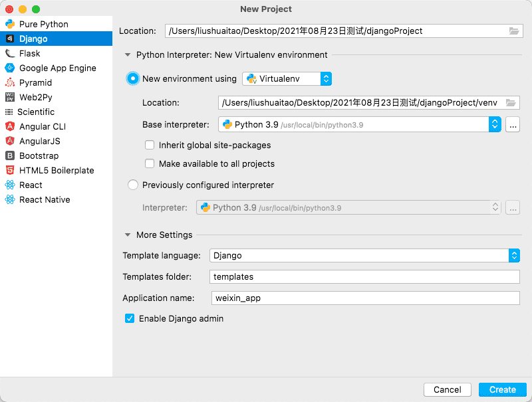Viewport: 532px width, 402px height.
Task: Click the Bootstrap B icon
Action: (x=10, y=155)
